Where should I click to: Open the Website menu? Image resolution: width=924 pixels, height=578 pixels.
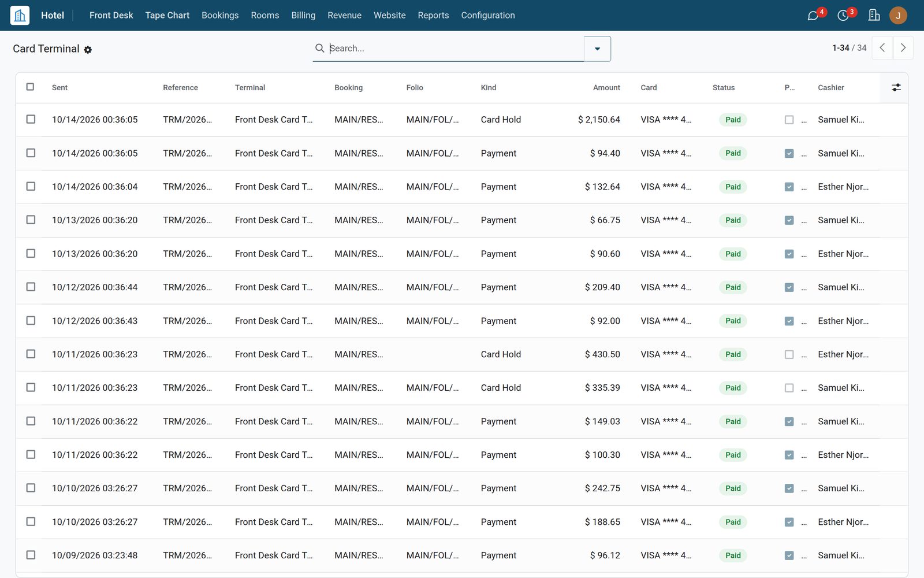[389, 15]
